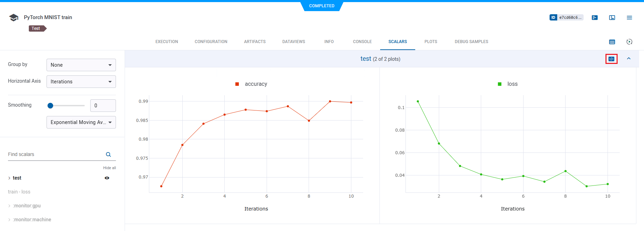
Task: Open the hamburger menu in top right
Action: point(629,18)
